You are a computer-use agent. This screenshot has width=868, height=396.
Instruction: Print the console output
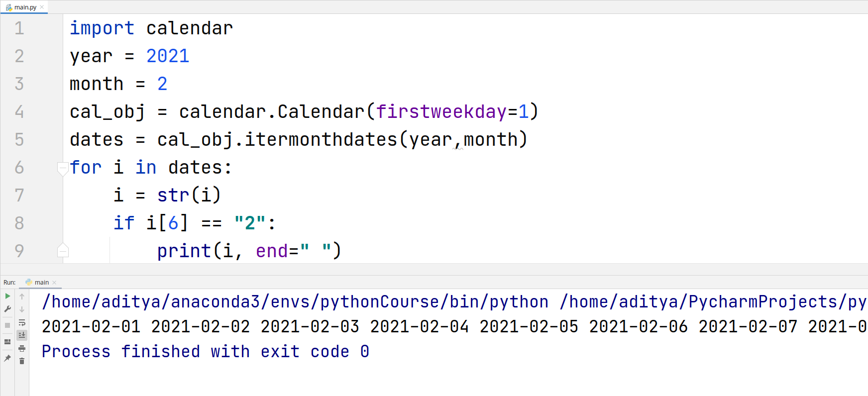[x=22, y=348]
